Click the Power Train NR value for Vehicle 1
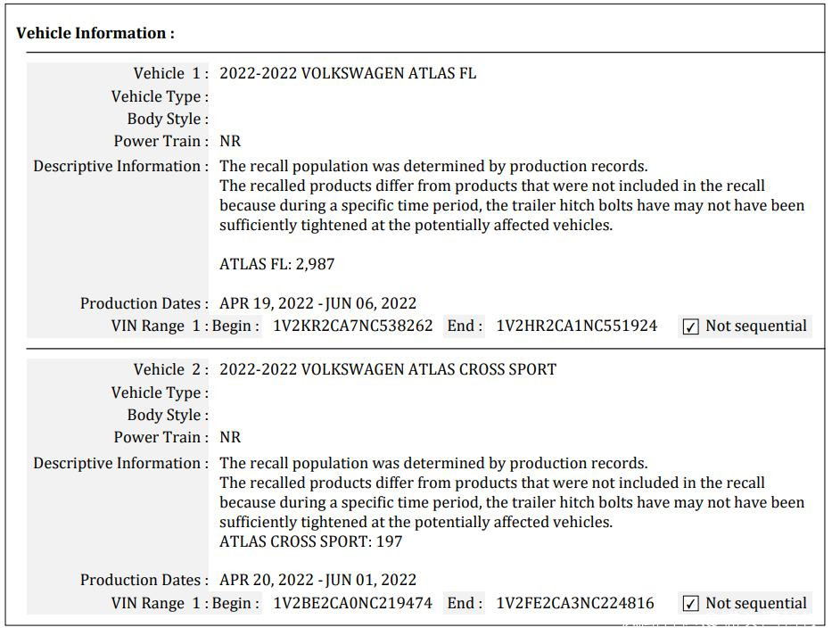Image resolution: width=832 pixels, height=644 pixels. pos(230,141)
